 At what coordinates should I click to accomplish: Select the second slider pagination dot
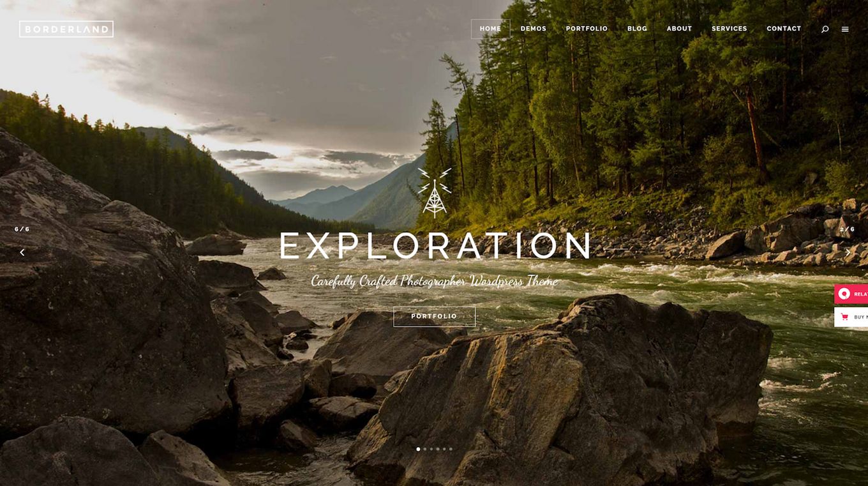(424, 449)
